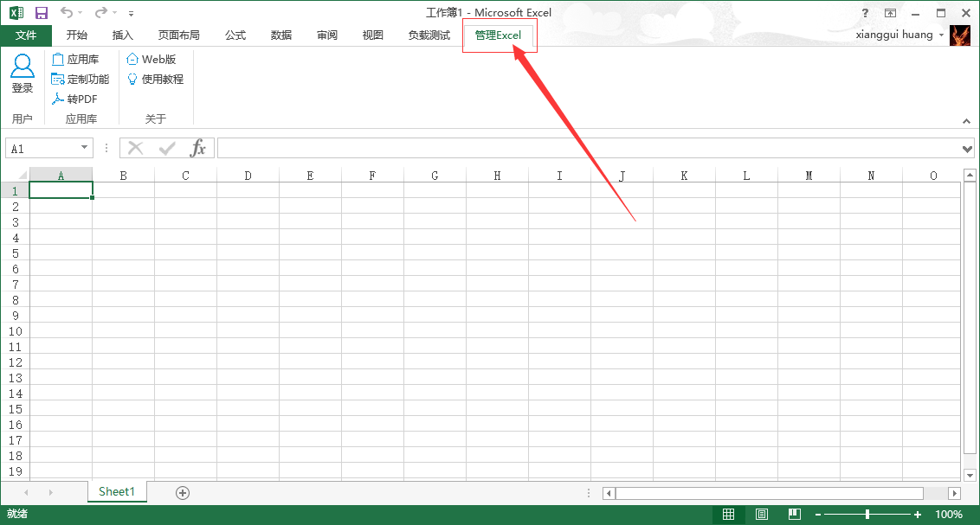The width and height of the screenshot is (980, 525).
Task: Select cell A1
Action: click(x=61, y=190)
